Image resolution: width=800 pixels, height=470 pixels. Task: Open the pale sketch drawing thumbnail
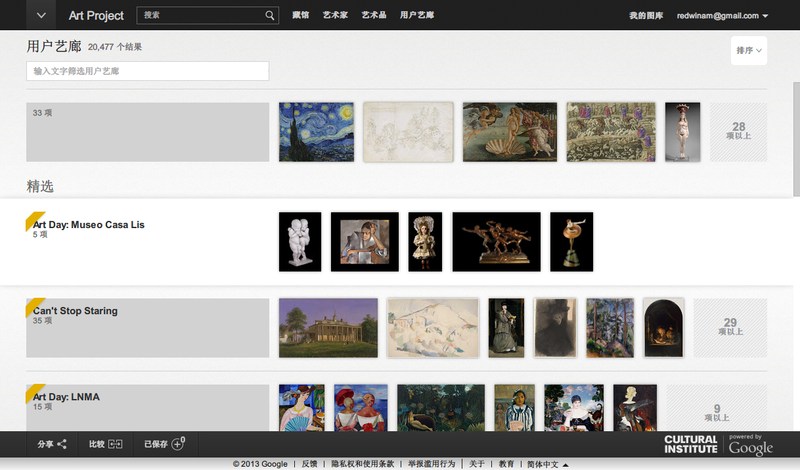(x=408, y=132)
